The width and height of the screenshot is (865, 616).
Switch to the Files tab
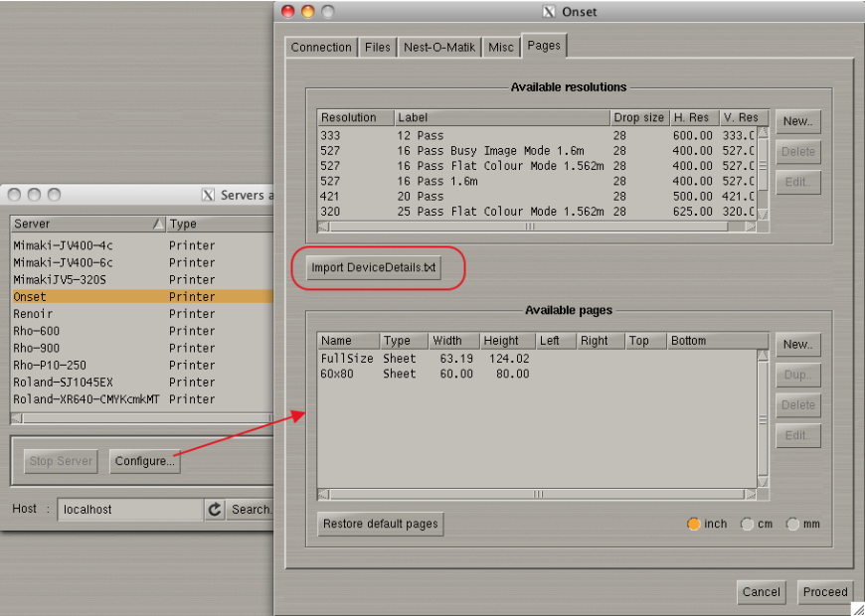click(378, 48)
